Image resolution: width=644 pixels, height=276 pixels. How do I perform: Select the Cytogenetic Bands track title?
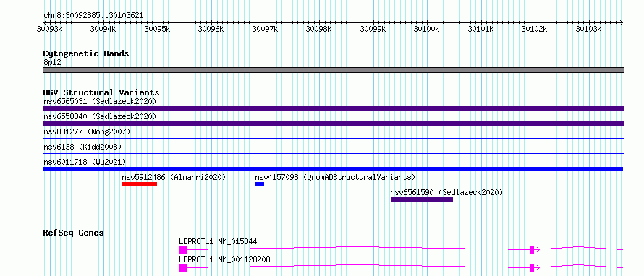[86, 53]
